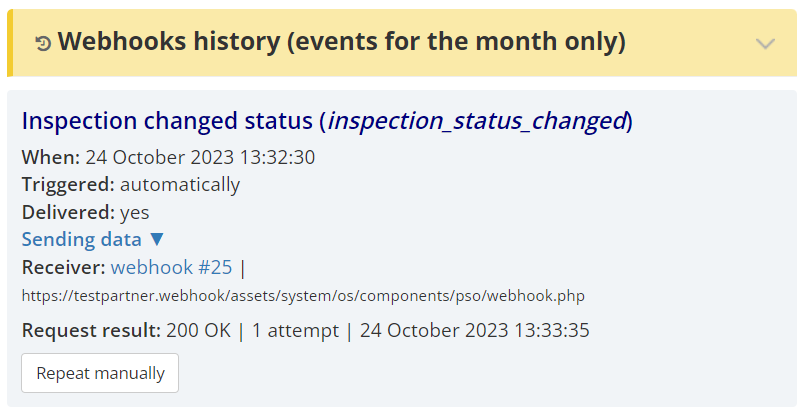This screenshot has width=802, height=412.
Task: Click the 1 attempt count text
Action: point(295,330)
